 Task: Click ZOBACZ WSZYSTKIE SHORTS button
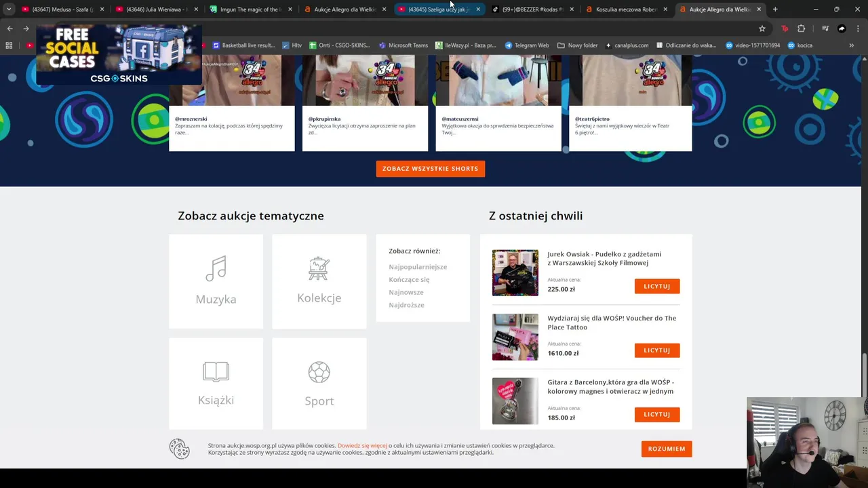pos(431,169)
